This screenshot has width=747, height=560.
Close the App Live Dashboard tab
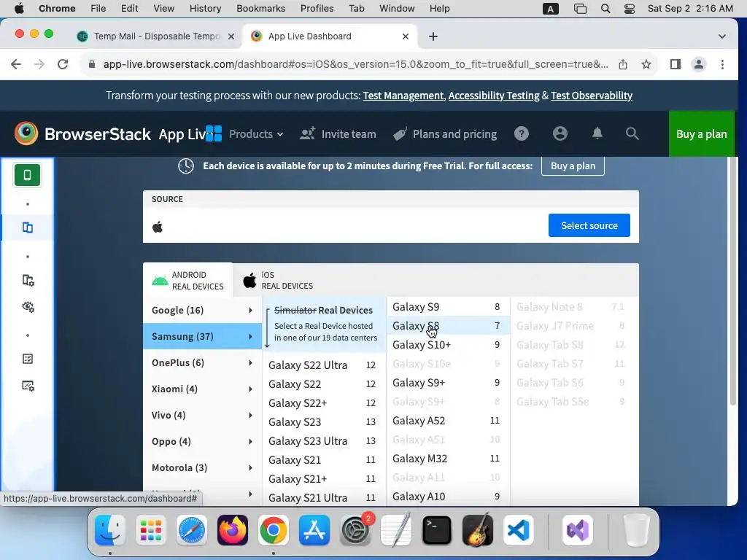(x=406, y=36)
